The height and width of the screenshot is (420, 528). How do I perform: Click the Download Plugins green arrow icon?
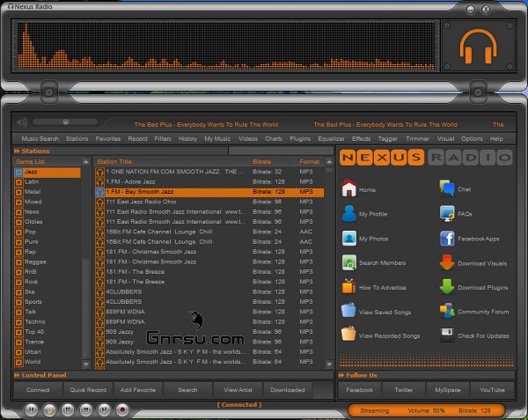[447, 287]
